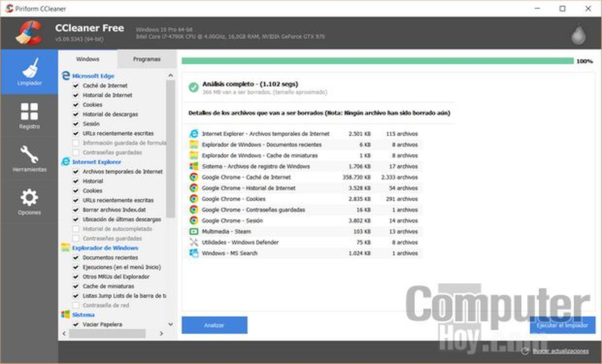This screenshot has width=602, height=364.
Task: Click scroll up arrow of cleaner list
Action: click(171, 75)
